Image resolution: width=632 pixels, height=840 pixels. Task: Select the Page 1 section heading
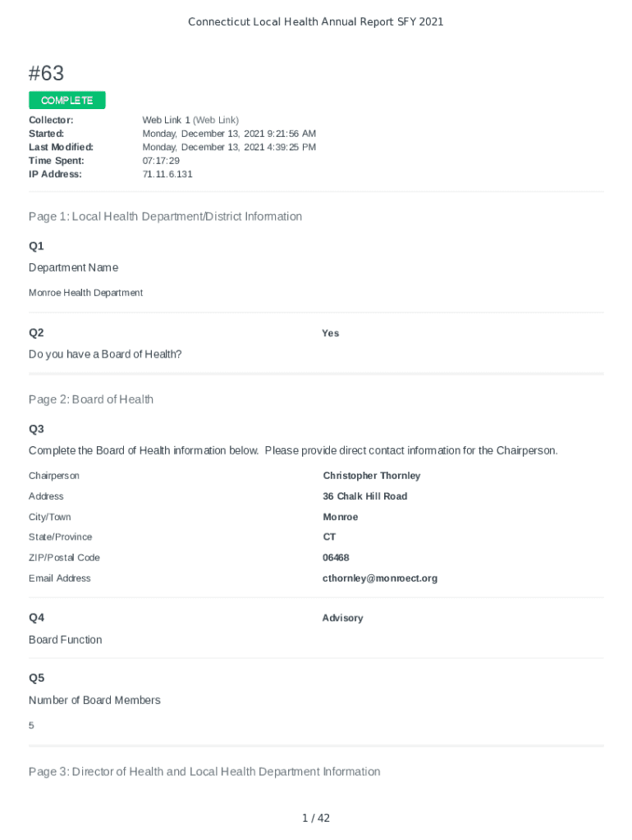click(x=165, y=217)
